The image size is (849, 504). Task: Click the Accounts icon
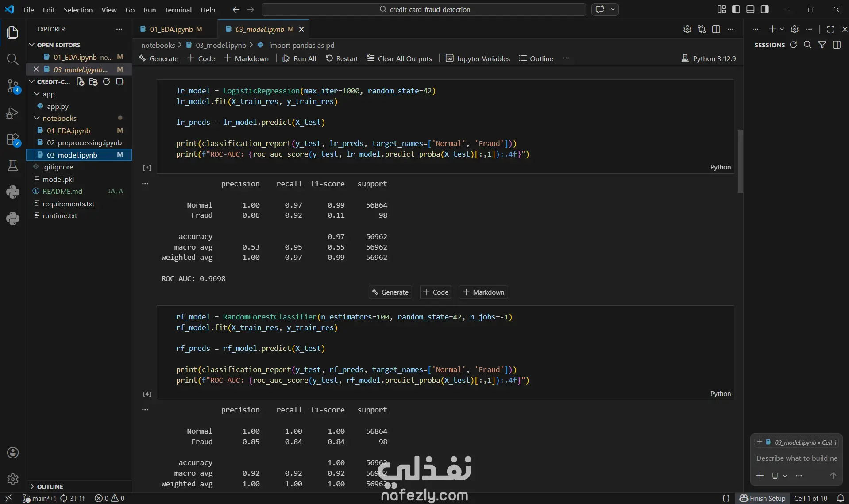(12, 452)
